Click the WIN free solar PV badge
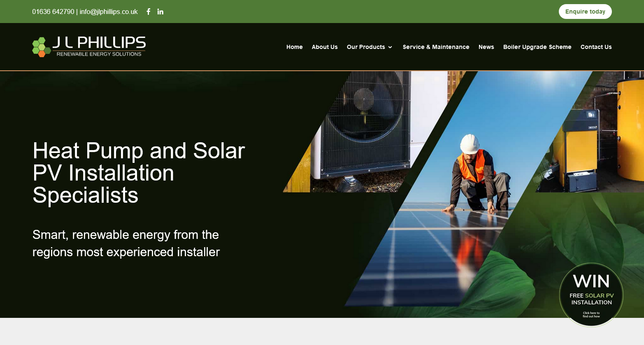Screen dimensions: 644x345 591,295
